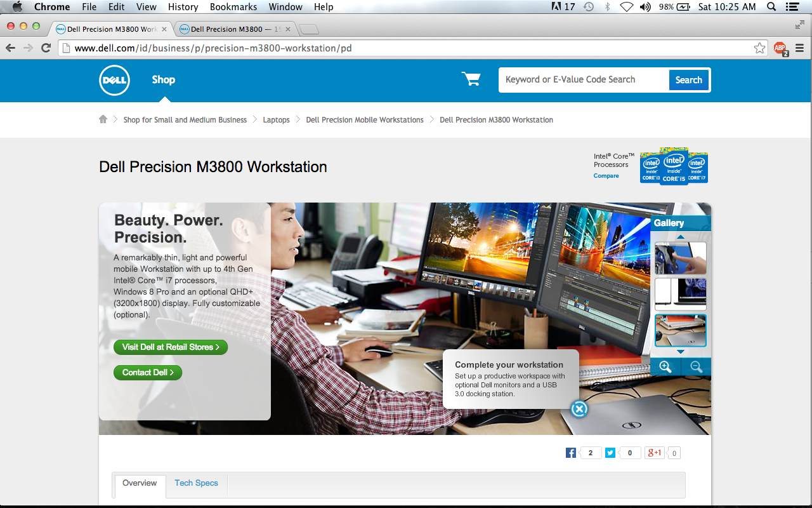This screenshot has width=812, height=508.
Task: Switch to Tech Specs tab
Action: click(196, 483)
